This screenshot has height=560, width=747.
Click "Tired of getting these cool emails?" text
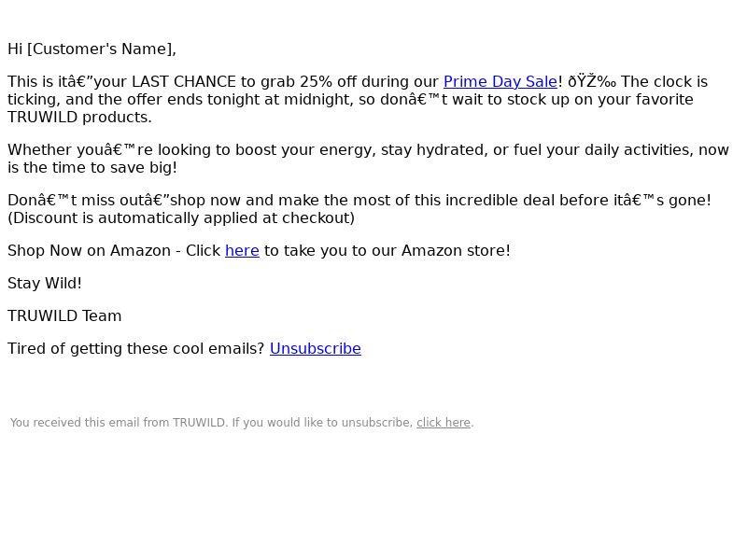(x=135, y=349)
